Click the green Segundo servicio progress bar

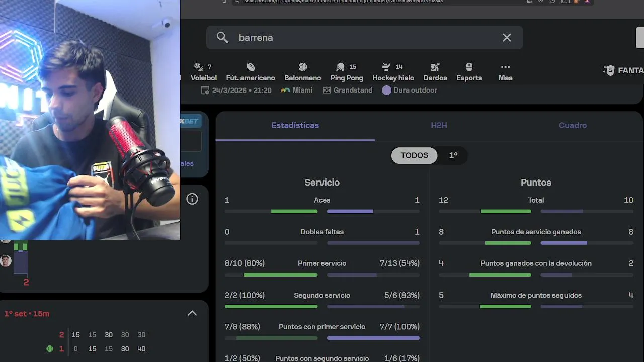pyautogui.click(x=271, y=306)
